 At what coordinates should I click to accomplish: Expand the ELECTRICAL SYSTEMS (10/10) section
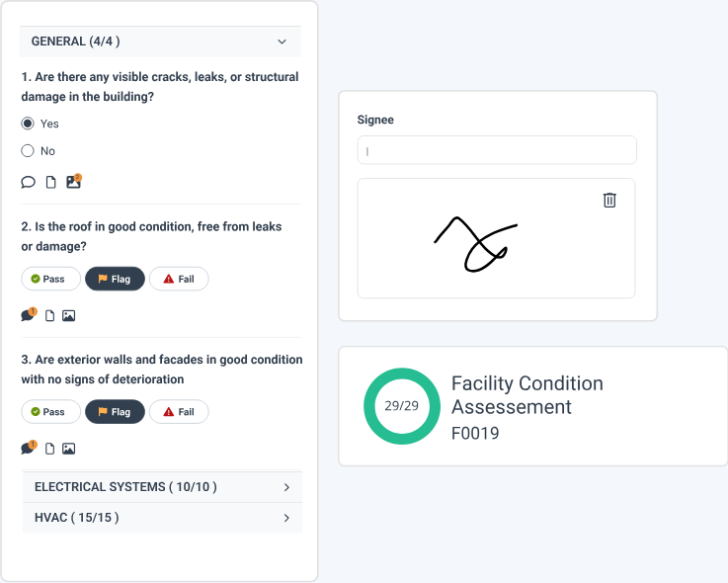pos(285,487)
